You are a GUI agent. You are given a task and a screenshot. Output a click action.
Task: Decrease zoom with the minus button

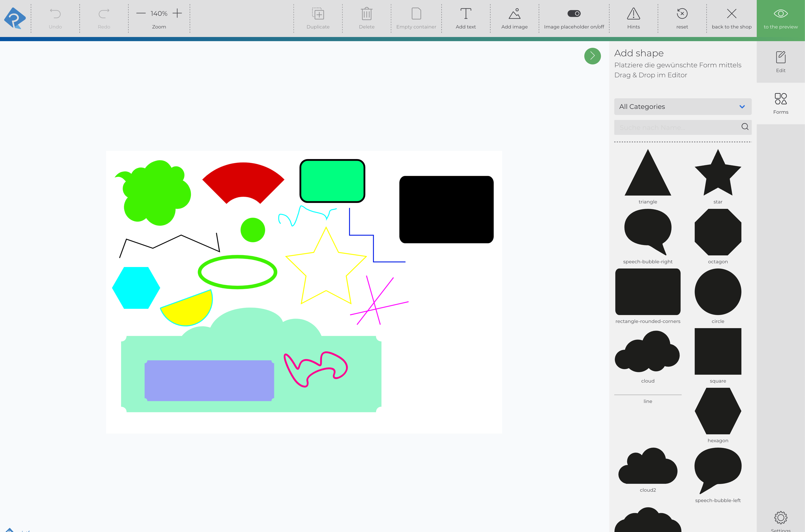pos(141,14)
